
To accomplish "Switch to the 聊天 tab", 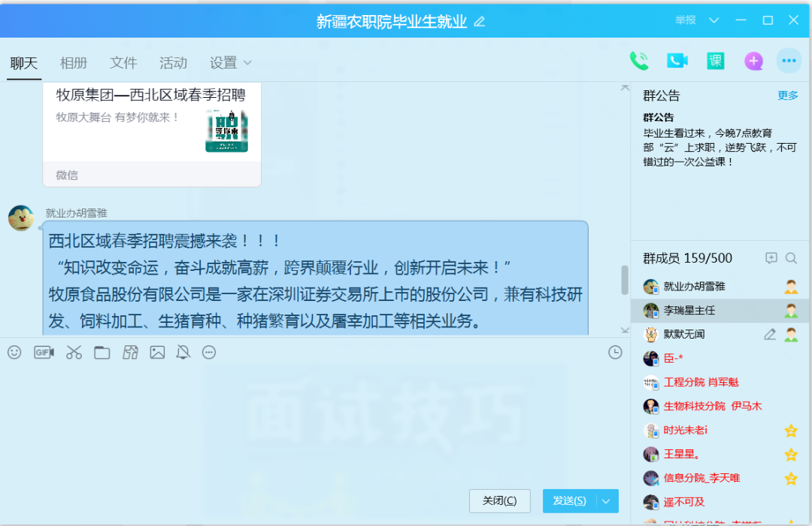I will click(24, 62).
